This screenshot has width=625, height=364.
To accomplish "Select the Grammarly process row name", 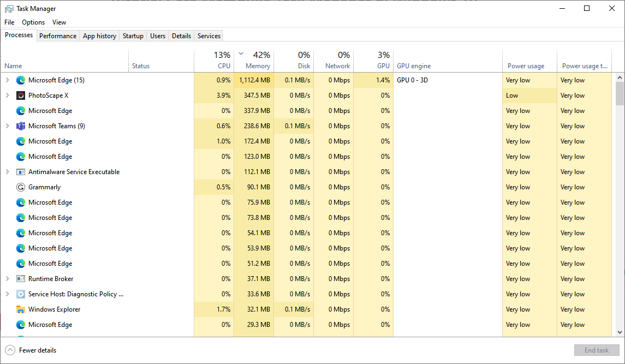I will [44, 187].
